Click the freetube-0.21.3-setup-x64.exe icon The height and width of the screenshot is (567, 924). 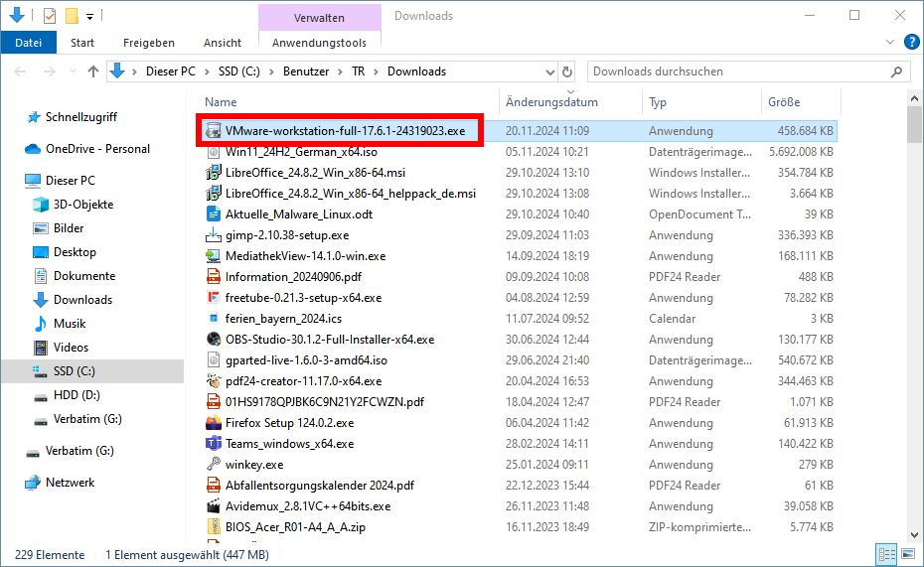pos(214,297)
